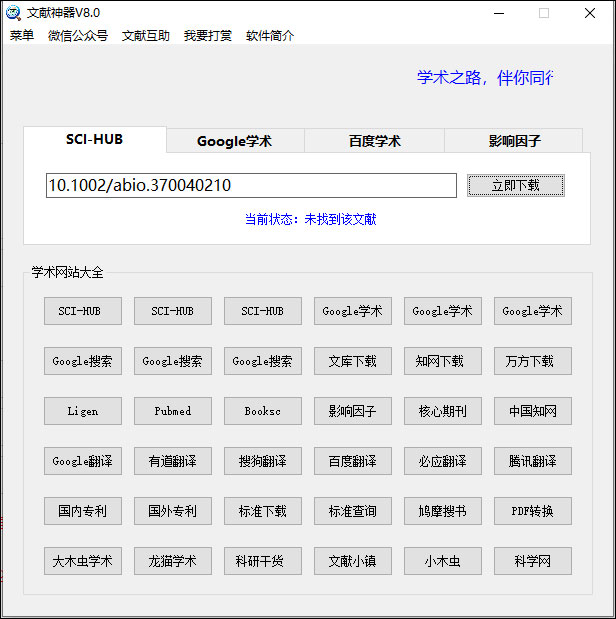Click the rightmost Google学术 button in 学术网站大全
The width and height of the screenshot is (616, 619).
533,311
